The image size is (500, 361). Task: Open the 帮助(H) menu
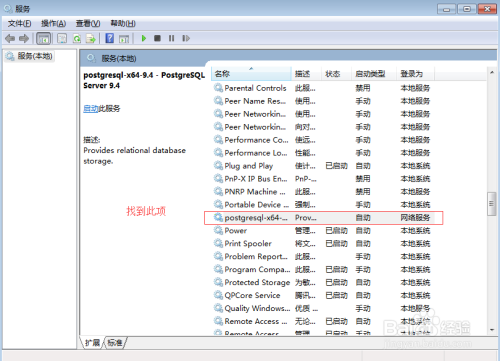tap(123, 23)
